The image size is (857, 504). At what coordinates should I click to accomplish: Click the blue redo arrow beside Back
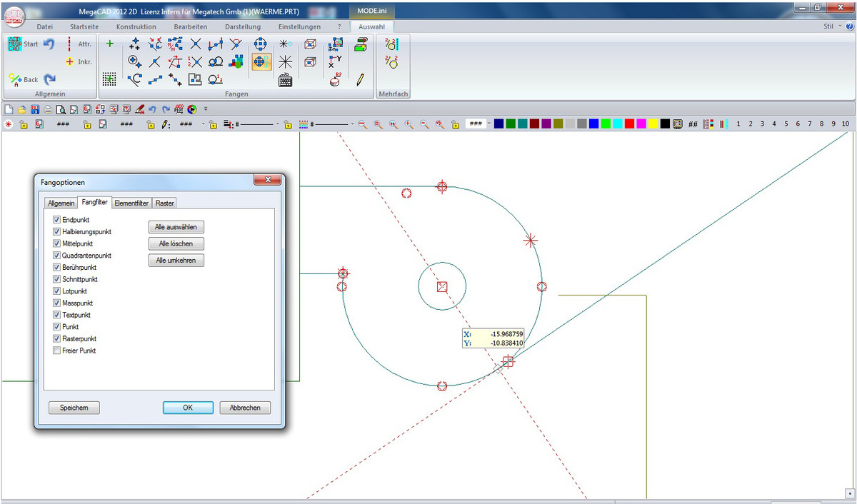coord(50,79)
